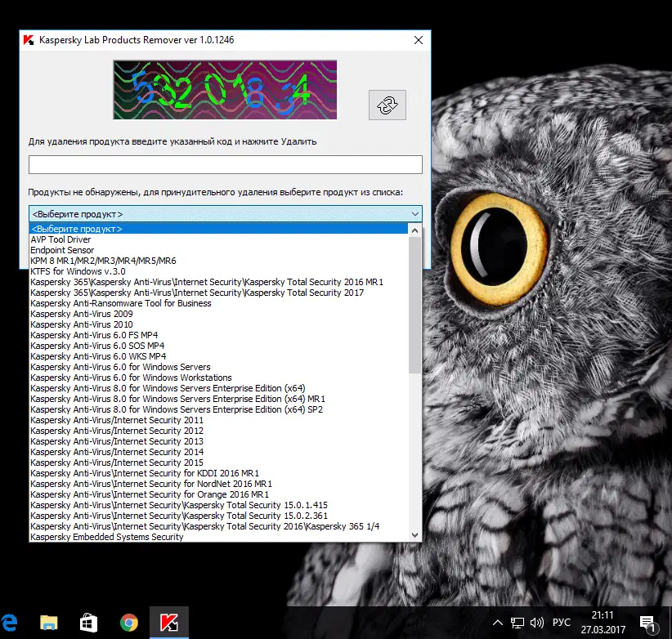Select Kaspersky Total Security 15.0.1.415 entry
Screen dimensions: 672x639
[x=218, y=505]
